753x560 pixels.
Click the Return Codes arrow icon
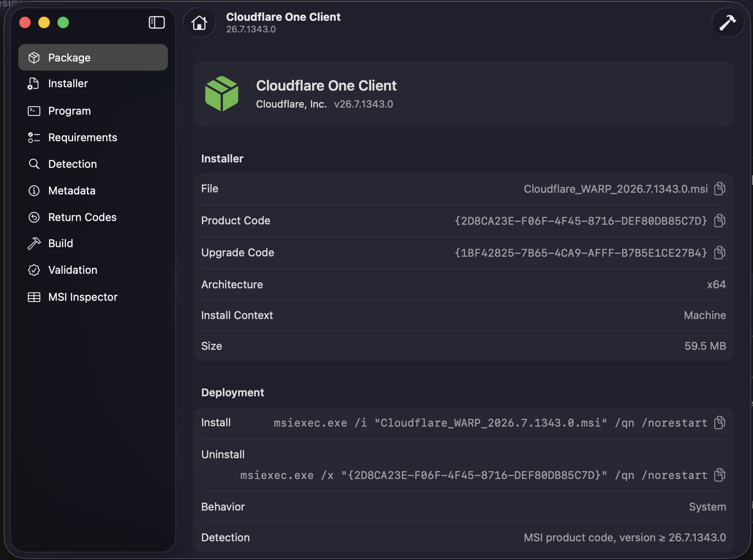click(34, 217)
